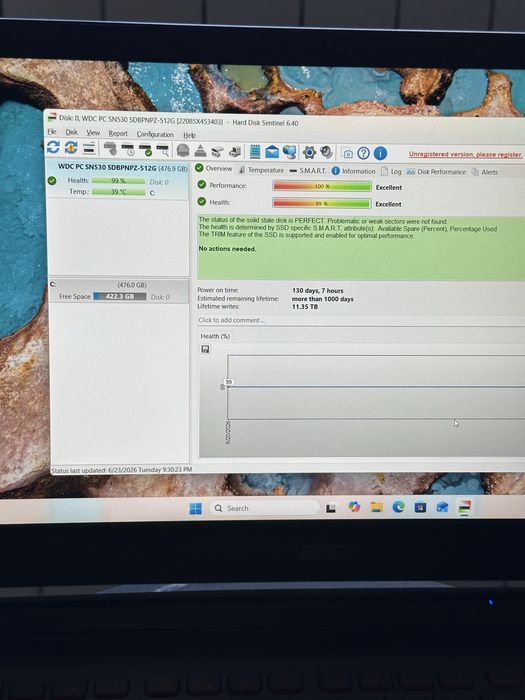Image resolution: width=525 pixels, height=700 pixels.
Task: Click the envelope send email icon
Action: tap(272, 152)
